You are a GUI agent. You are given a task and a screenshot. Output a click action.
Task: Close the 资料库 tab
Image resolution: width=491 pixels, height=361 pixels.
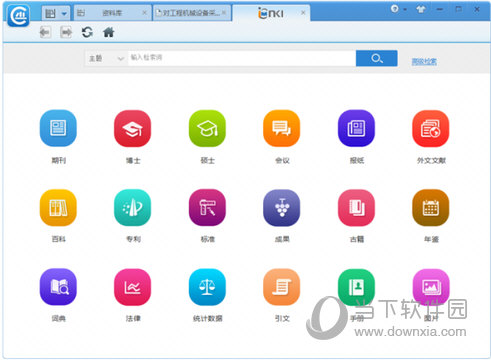145,13
